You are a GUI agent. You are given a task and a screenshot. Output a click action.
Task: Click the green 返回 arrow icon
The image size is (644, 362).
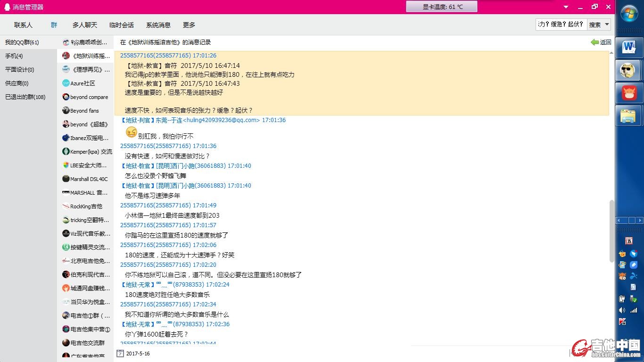pos(594,42)
